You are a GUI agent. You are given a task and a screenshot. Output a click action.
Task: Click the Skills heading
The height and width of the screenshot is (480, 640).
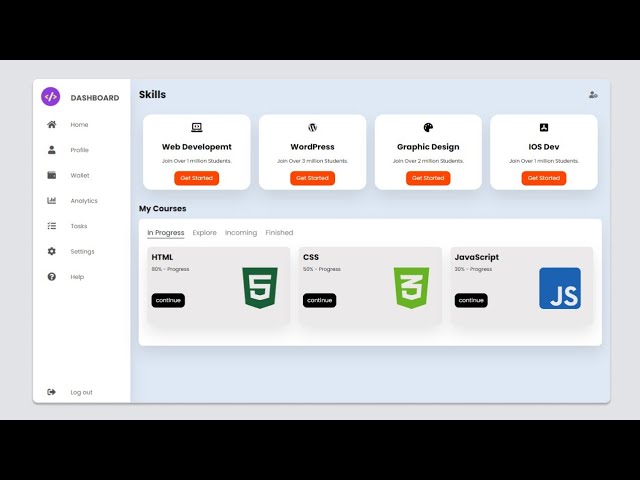[152, 95]
